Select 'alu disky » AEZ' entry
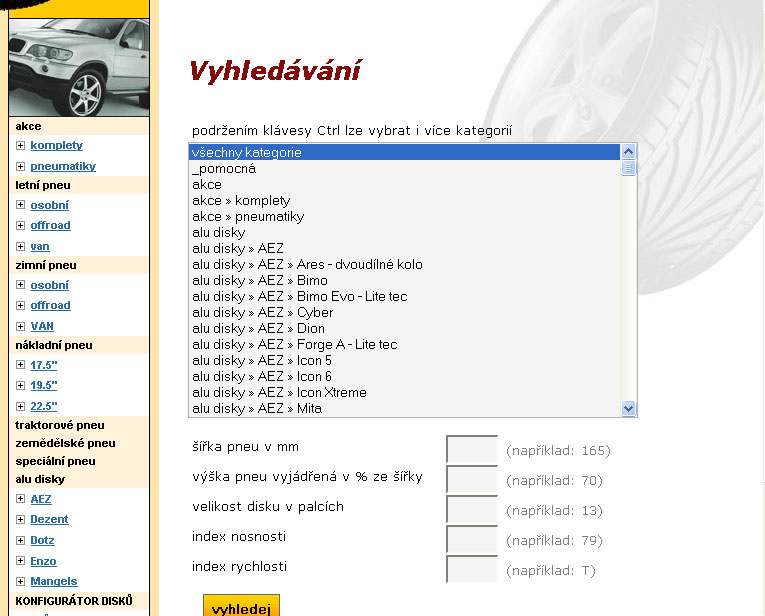Image resolution: width=765 pixels, height=616 pixels. [x=404, y=248]
